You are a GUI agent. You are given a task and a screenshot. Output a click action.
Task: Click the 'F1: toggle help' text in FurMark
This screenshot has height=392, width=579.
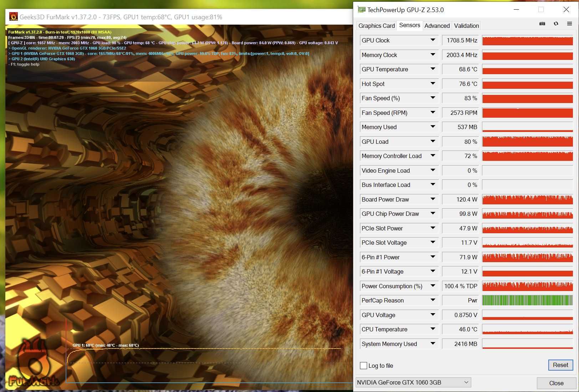[x=25, y=65]
